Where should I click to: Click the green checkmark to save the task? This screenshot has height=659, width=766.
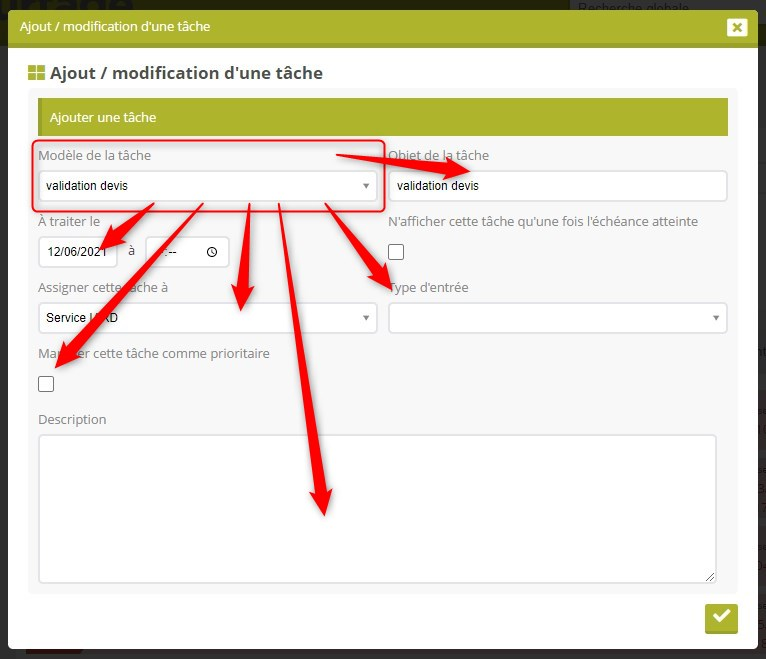[x=721, y=617]
